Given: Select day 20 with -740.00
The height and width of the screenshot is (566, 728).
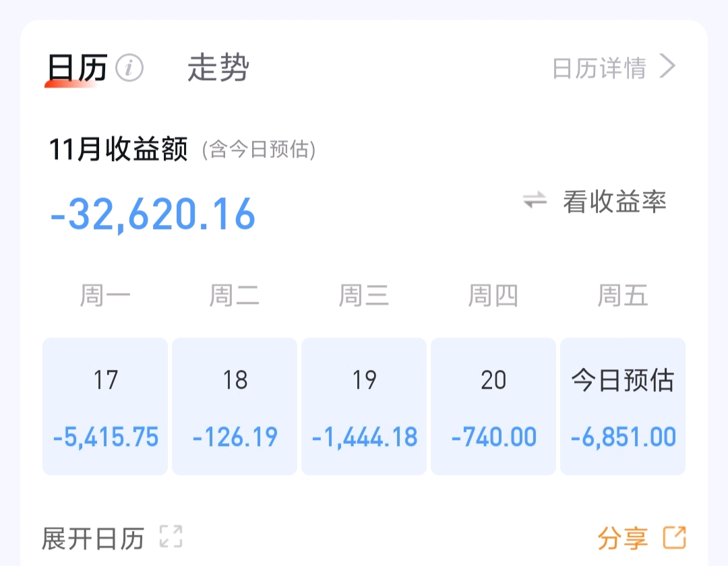Looking at the screenshot, I should click(x=493, y=406).
